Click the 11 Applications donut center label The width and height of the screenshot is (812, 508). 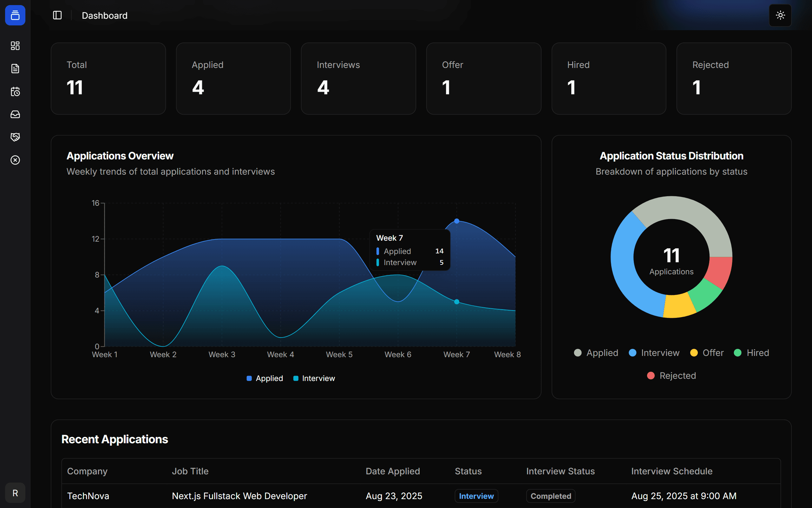[x=671, y=261]
